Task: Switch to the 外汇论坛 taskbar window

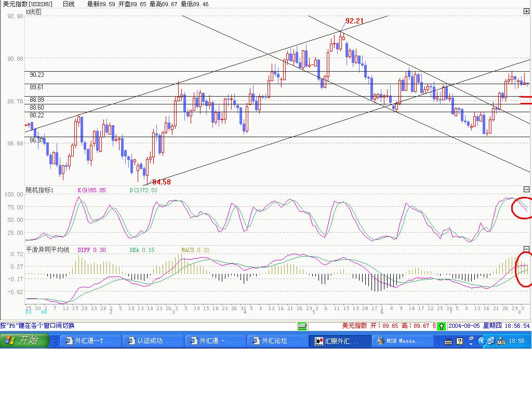Action: pyautogui.click(x=278, y=341)
